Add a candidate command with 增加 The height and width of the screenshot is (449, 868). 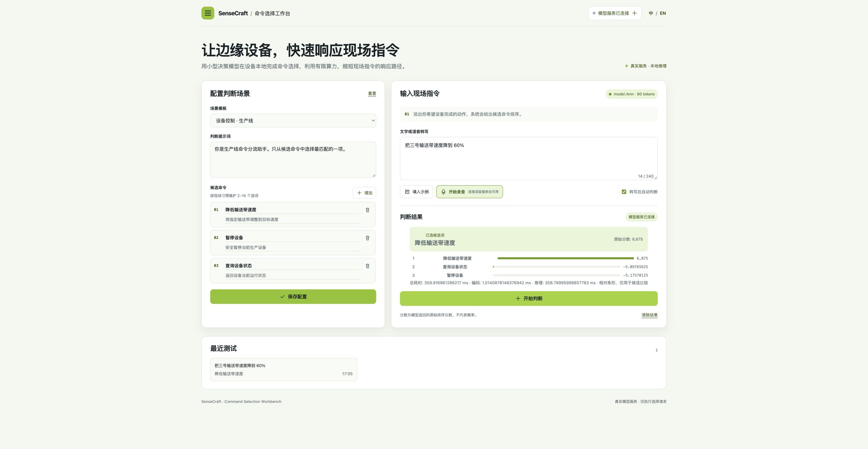364,193
